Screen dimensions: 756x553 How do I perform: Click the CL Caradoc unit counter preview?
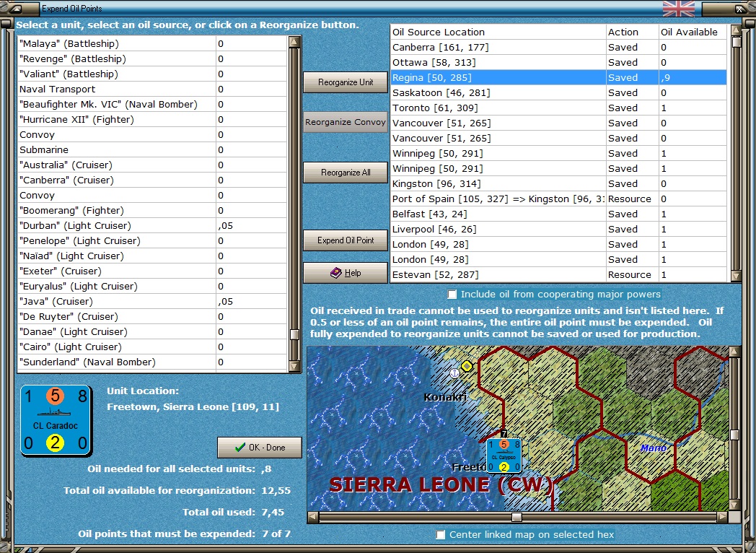click(x=56, y=421)
